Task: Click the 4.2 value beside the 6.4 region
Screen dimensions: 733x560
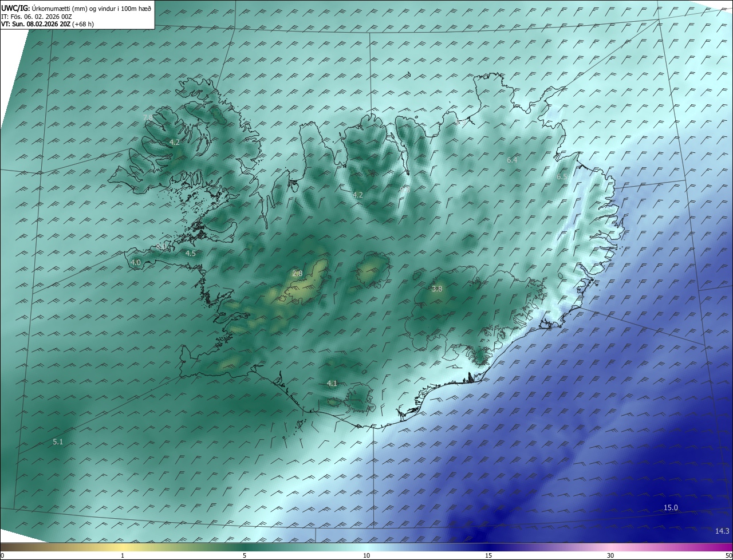Action: (x=358, y=195)
